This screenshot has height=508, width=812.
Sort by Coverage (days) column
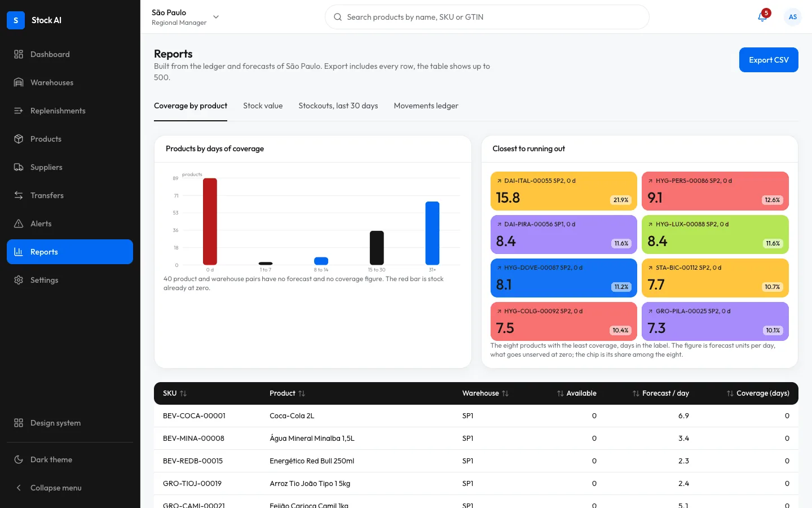tap(758, 393)
